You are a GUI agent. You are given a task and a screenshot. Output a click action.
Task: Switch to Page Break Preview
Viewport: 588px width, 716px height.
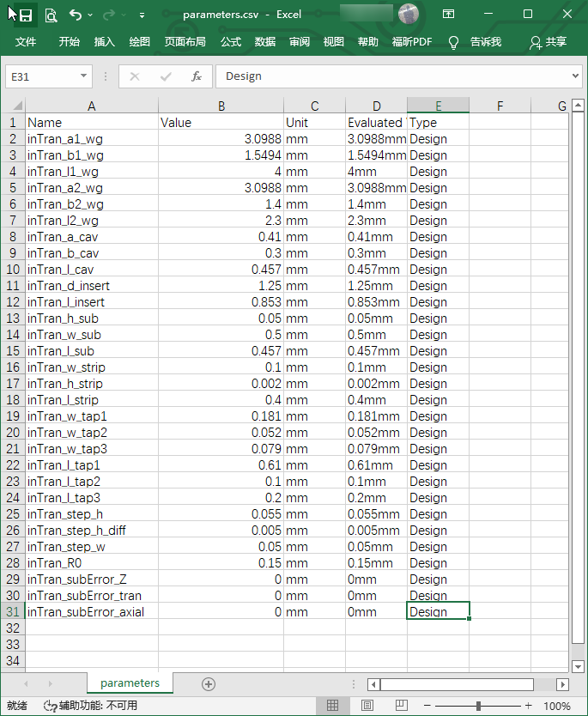[x=401, y=706]
